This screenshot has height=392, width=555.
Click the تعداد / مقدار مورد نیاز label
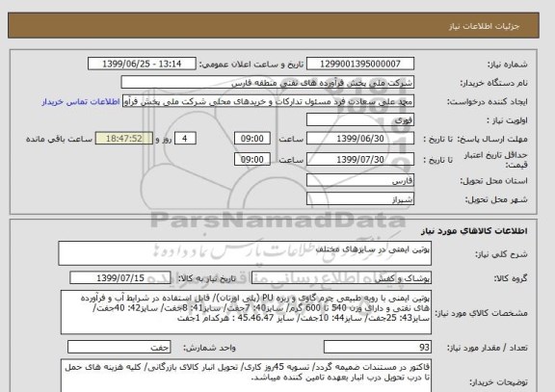tap(487, 348)
